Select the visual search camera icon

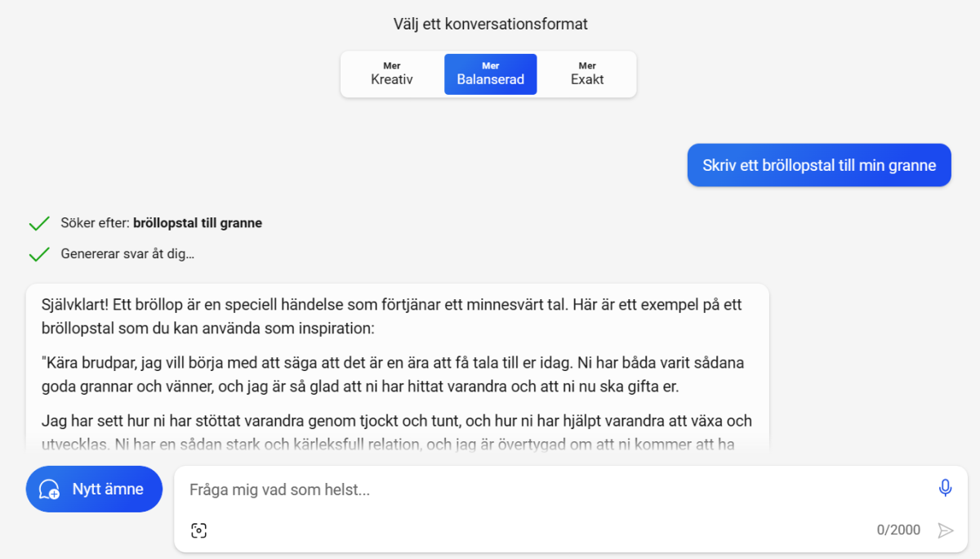pos(198,530)
